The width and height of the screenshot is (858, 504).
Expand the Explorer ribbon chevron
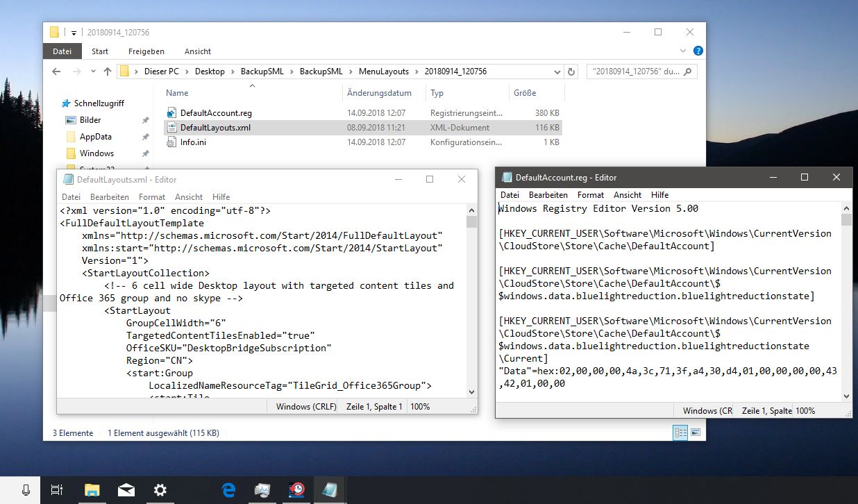[684, 51]
